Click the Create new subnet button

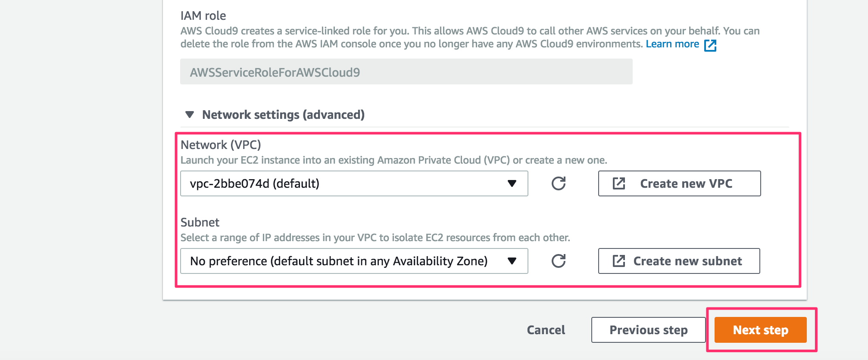tap(679, 261)
